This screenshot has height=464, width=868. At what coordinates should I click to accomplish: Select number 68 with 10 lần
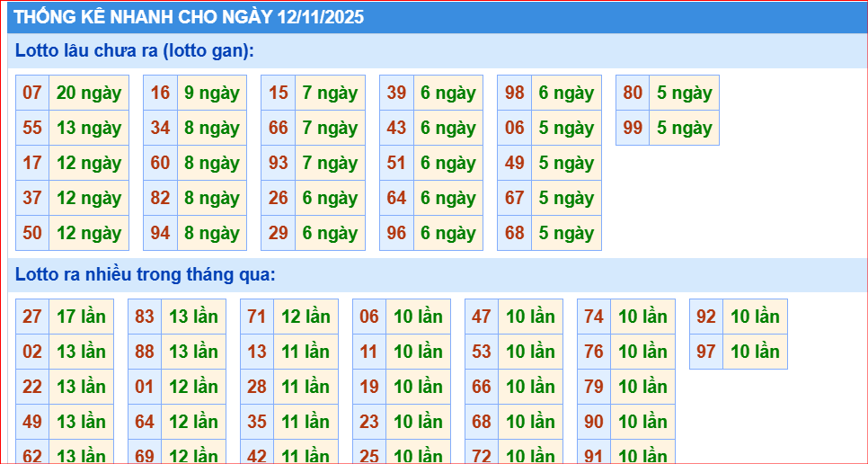click(482, 422)
